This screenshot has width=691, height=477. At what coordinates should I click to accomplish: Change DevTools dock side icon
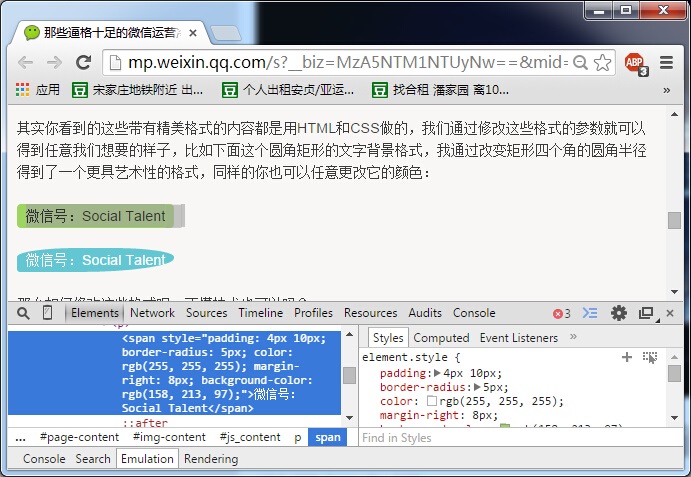(646, 313)
